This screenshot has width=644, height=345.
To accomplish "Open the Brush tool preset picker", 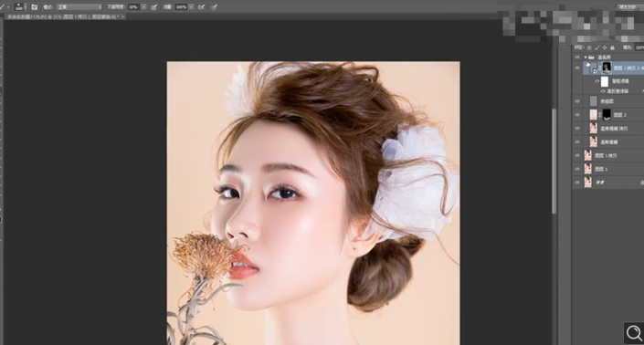I will click(x=2, y=7).
